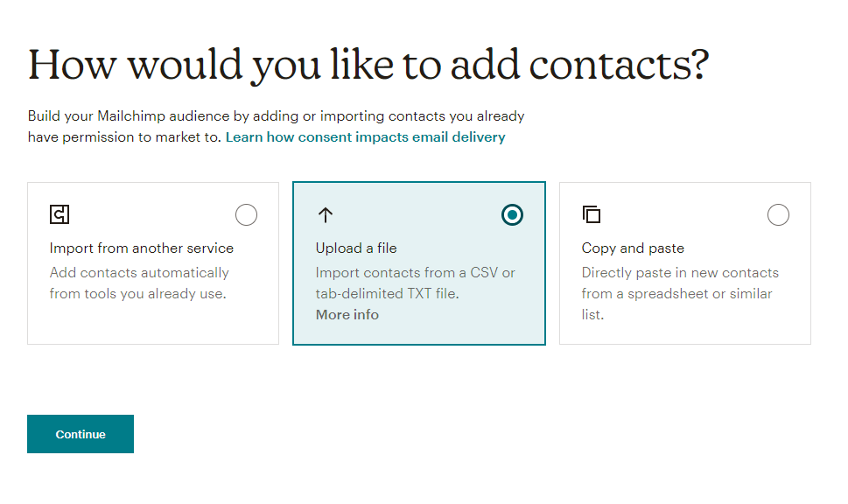Click the "have permission to market to" text
848x504 pixels.
(125, 137)
